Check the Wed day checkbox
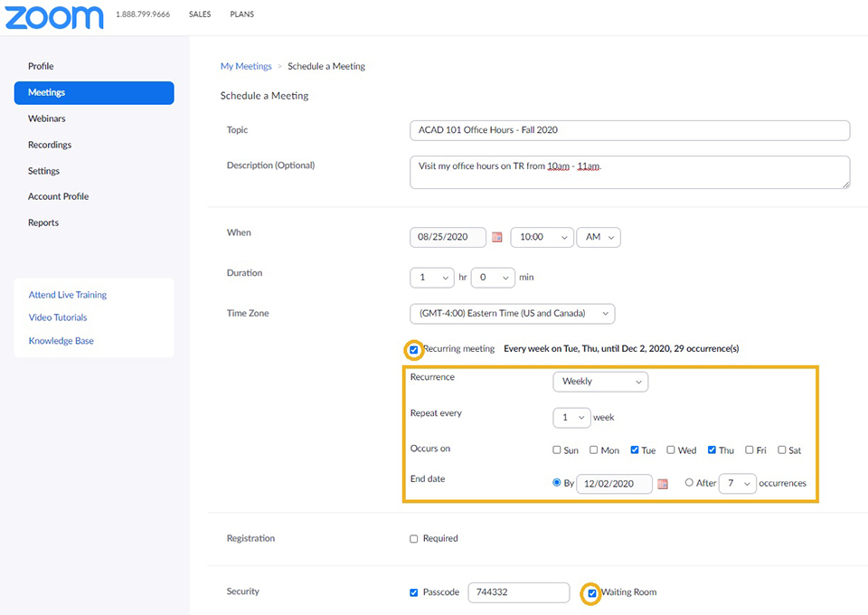This screenshot has width=868, height=615. pos(670,450)
